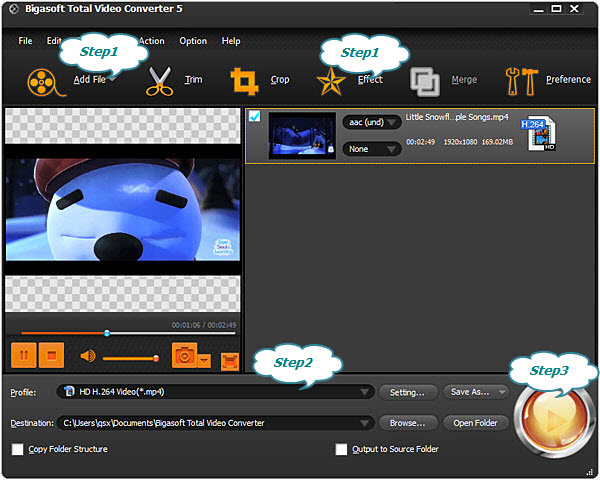600x481 pixels.
Task: Mute the preview volume speaker icon
Action: [88, 356]
